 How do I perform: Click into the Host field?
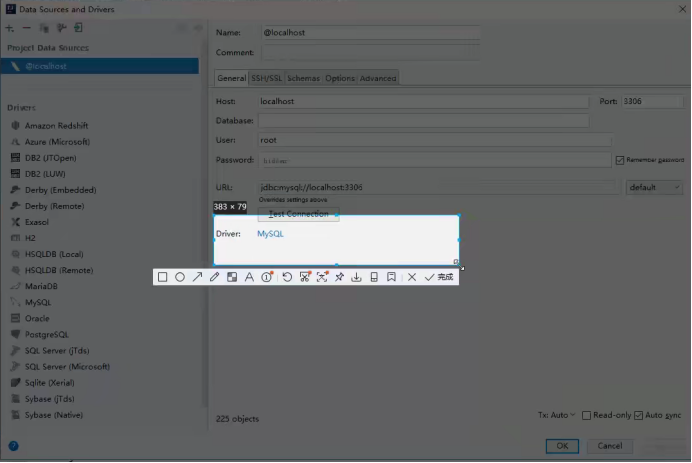click(x=423, y=102)
